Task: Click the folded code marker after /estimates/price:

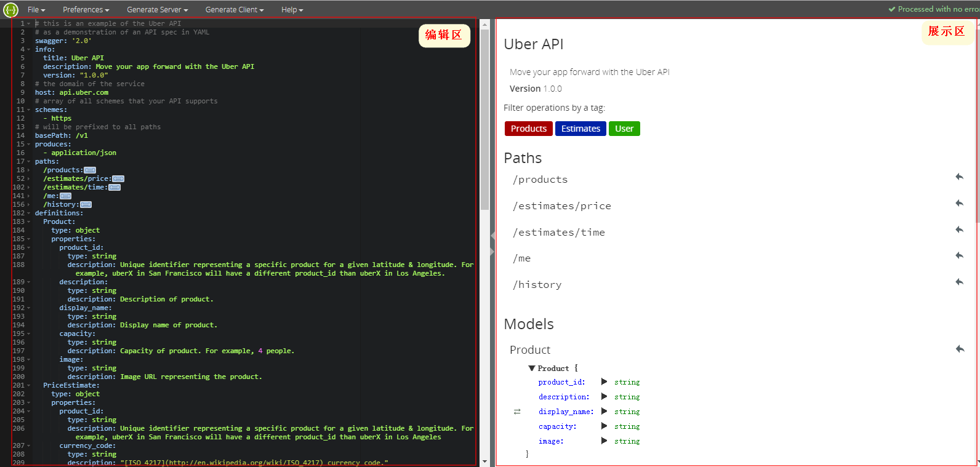Action: pyautogui.click(x=118, y=179)
